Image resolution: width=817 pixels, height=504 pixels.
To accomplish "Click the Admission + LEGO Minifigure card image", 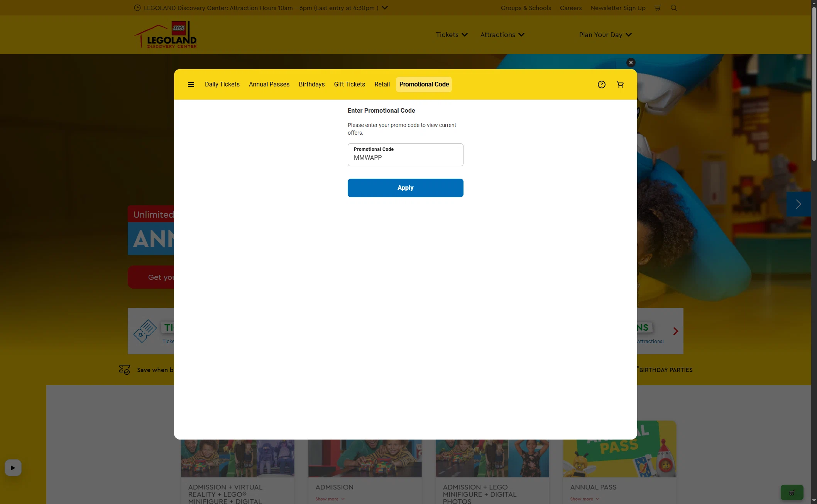I will [x=492, y=458].
